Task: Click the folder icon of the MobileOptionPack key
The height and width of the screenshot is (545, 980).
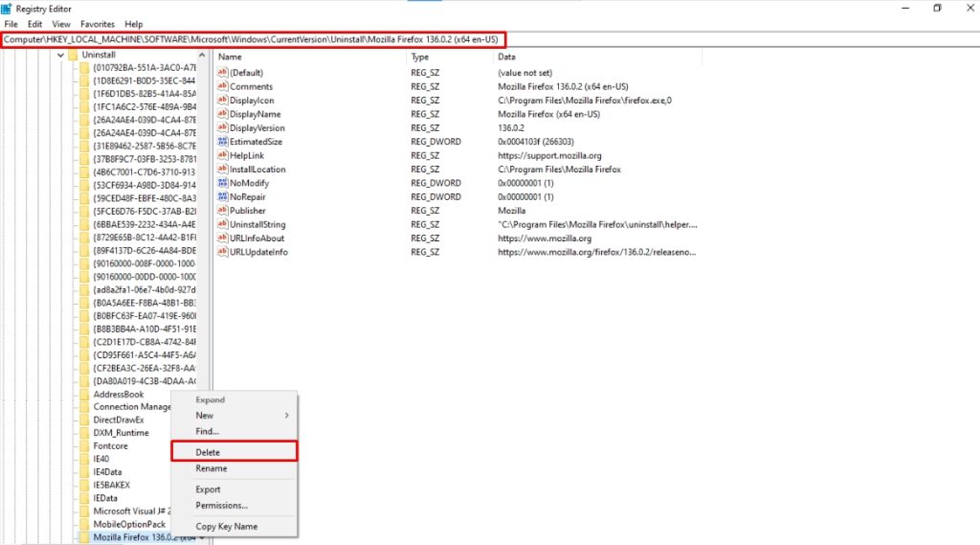Action: pos(84,524)
